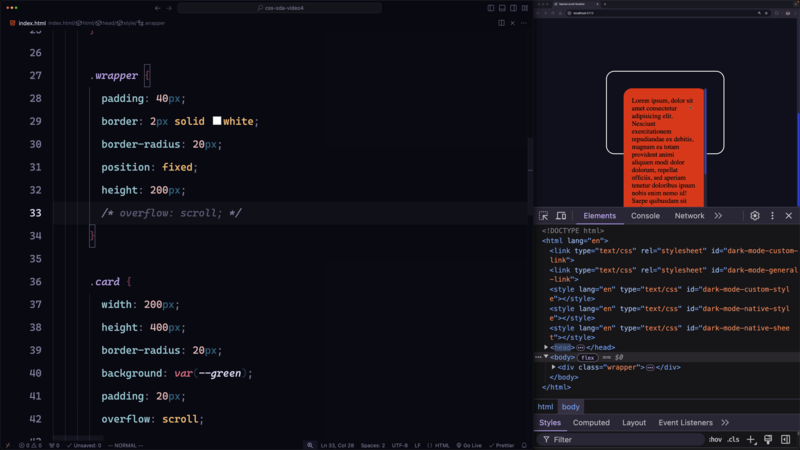Switch to the Console tab
Screen dimensions: 800x450
click(x=645, y=216)
